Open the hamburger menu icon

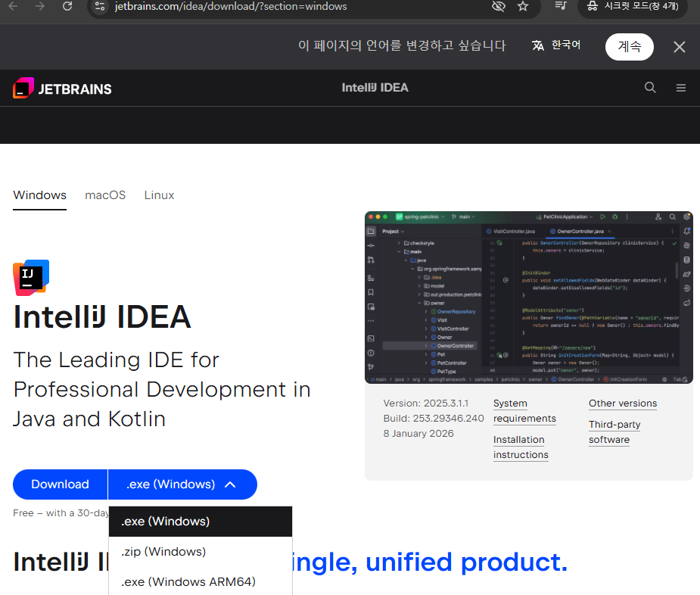[x=681, y=88]
